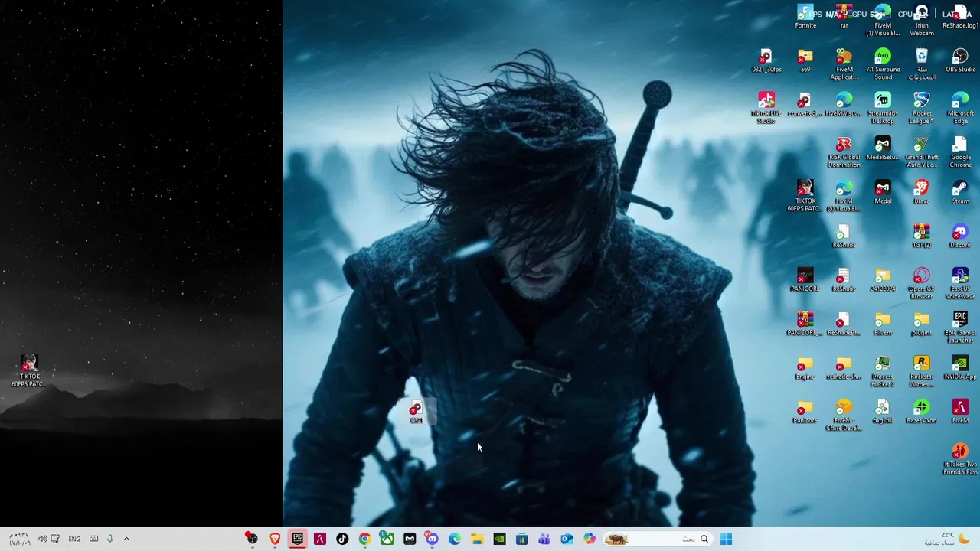The height and width of the screenshot is (551, 980).
Task: Open the EaseUS VoiceWave shortcut
Action: pos(960,284)
